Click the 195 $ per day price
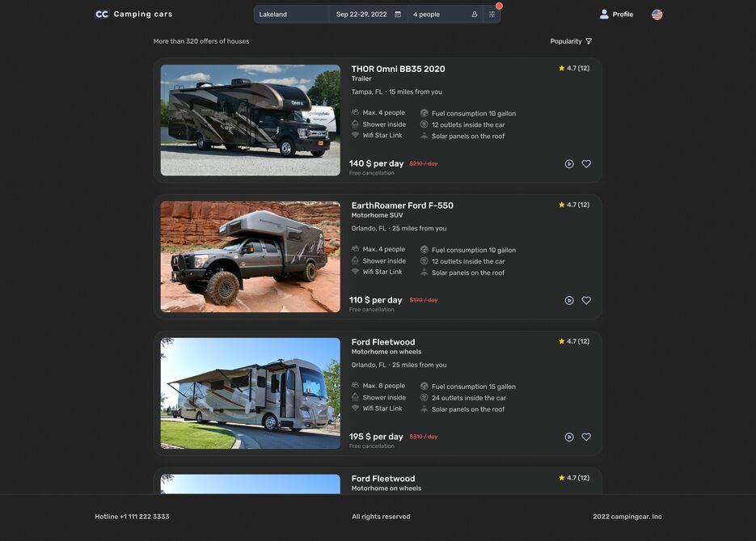Screen dimensions: 756x541 (x=376, y=437)
